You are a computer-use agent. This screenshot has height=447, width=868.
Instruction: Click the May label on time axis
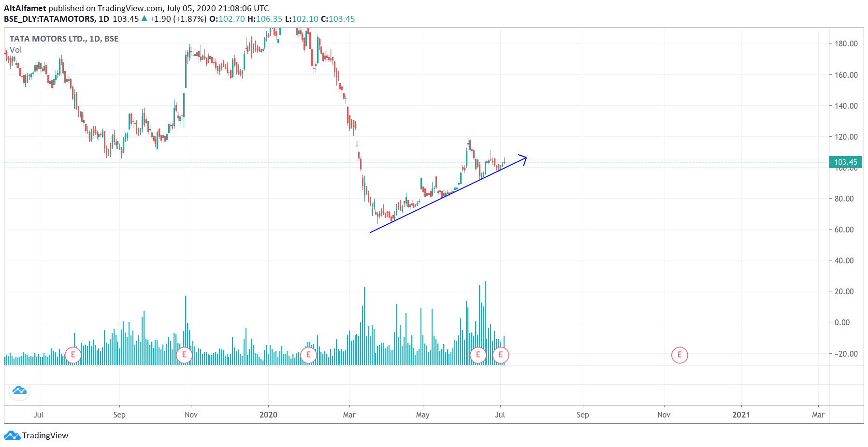[422, 415]
